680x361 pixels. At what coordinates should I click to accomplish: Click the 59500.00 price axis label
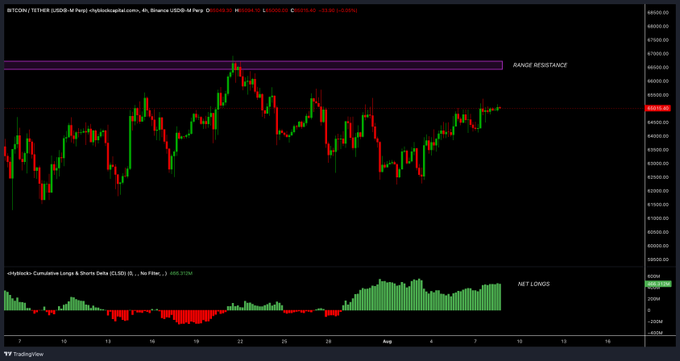point(657,259)
